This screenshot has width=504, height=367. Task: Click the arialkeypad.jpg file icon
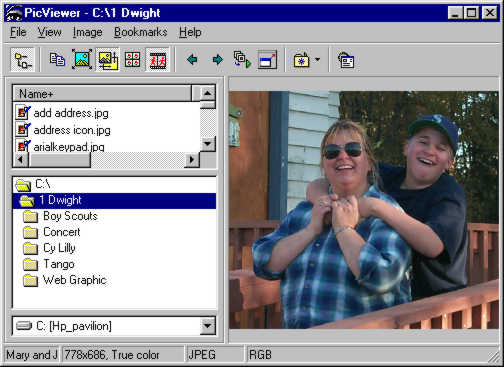[23, 146]
